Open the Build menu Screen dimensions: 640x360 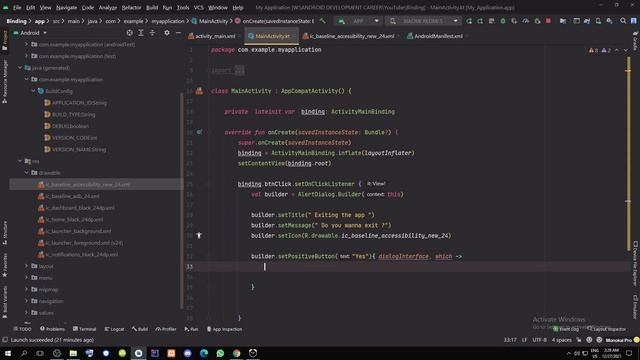[152, 7]
